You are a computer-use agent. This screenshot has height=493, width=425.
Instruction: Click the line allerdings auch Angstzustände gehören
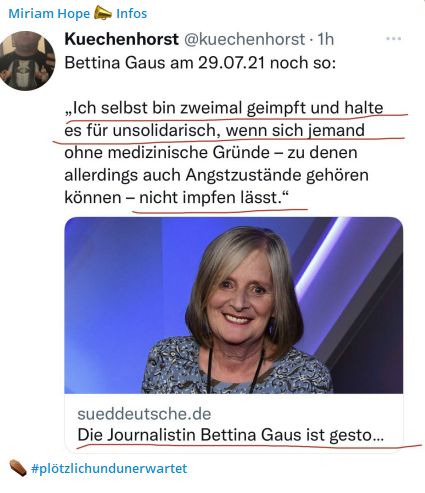point(217,175)
